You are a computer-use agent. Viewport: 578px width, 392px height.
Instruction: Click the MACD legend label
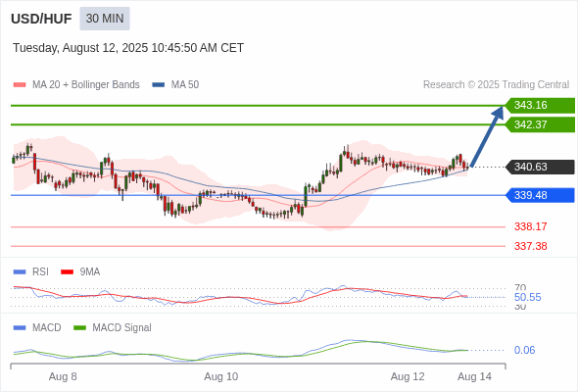coord(46,328)
